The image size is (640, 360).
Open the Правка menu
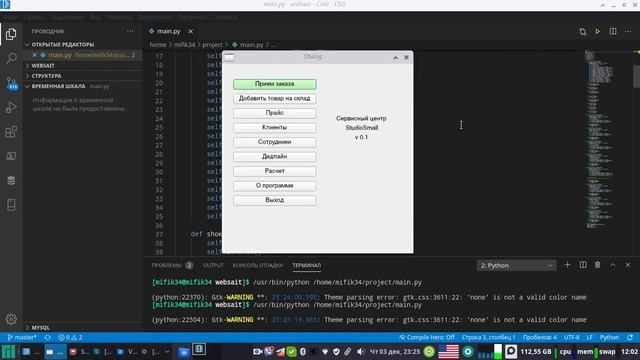pyautogui.click(x=35, y=18)
